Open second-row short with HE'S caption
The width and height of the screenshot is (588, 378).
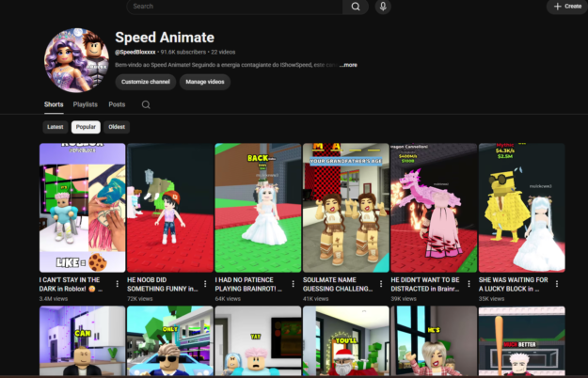[434, 340]
